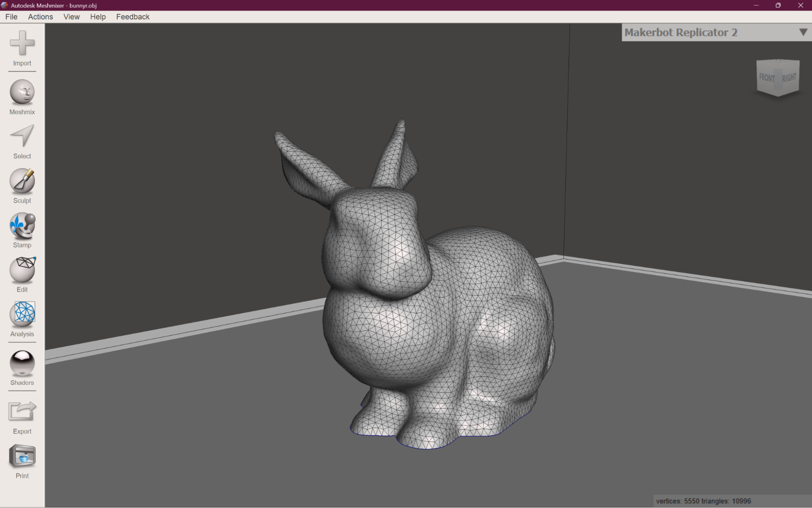Click the printer dropdown arrow triangle

[803, 32]
